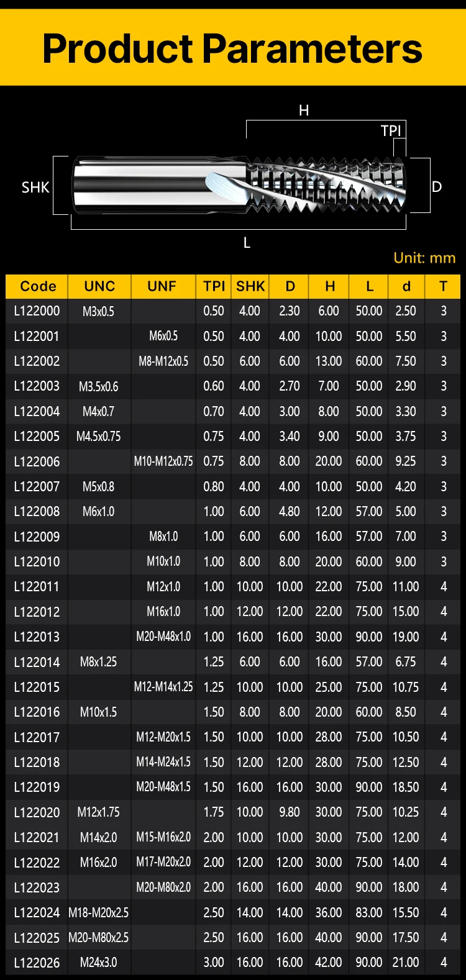The image size is (466, 980).
Task: Select the T column header
Action: (x=443, y=286)
